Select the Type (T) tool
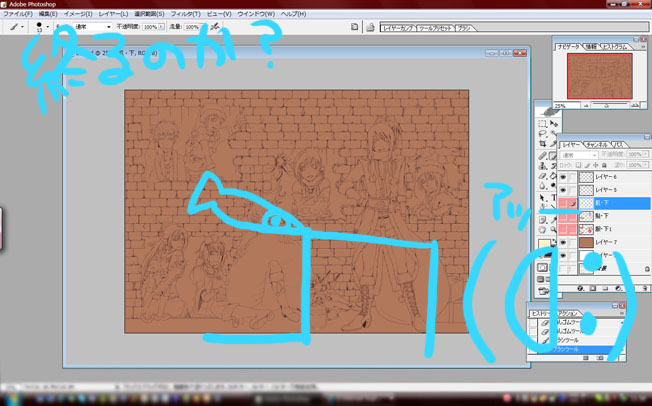Viewport: 652px width, 406px height. coord(553,198)
